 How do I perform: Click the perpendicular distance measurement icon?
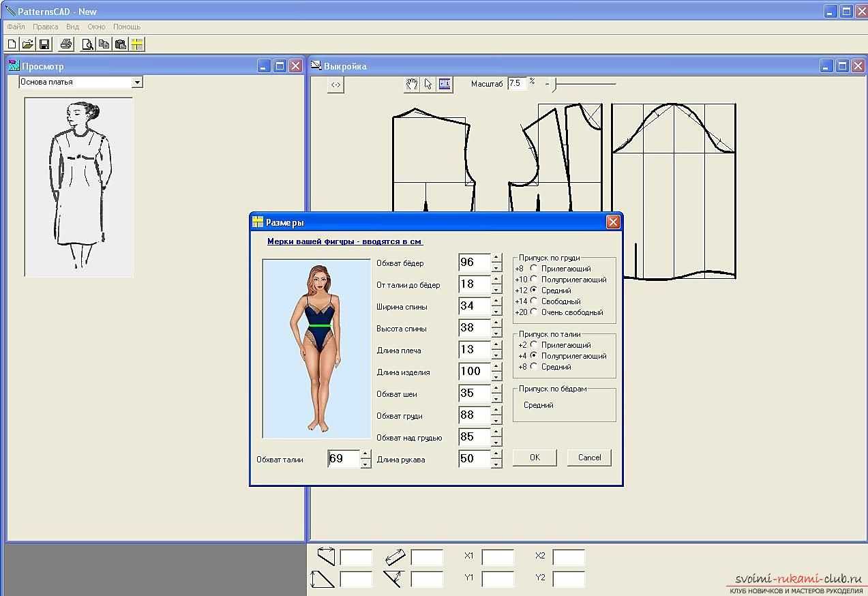[x=393, y=579]
